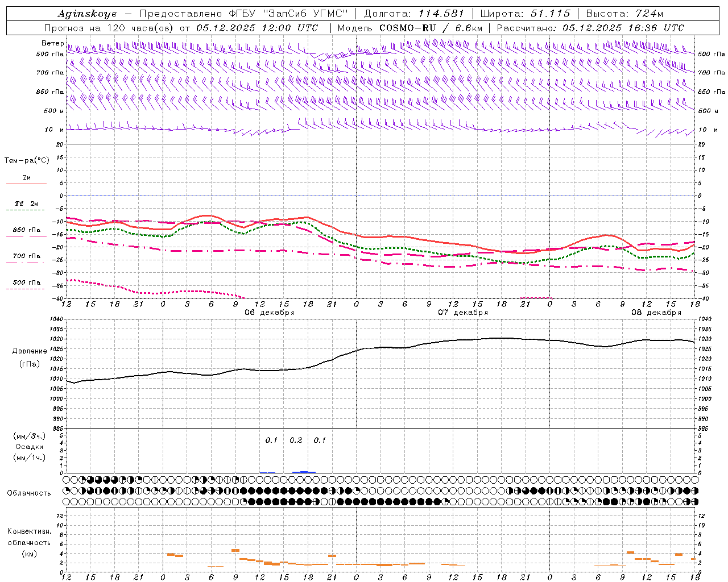Click the '07 декабря' date label

pos(463,313)
